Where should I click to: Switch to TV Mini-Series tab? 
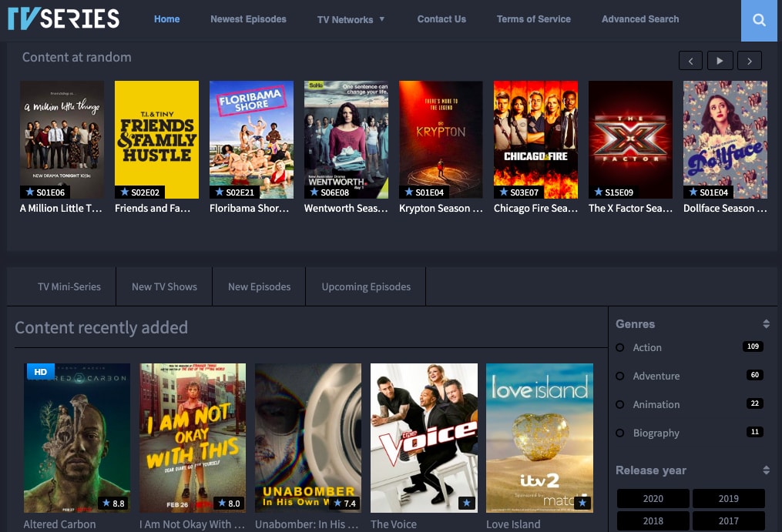click(69, 286)
